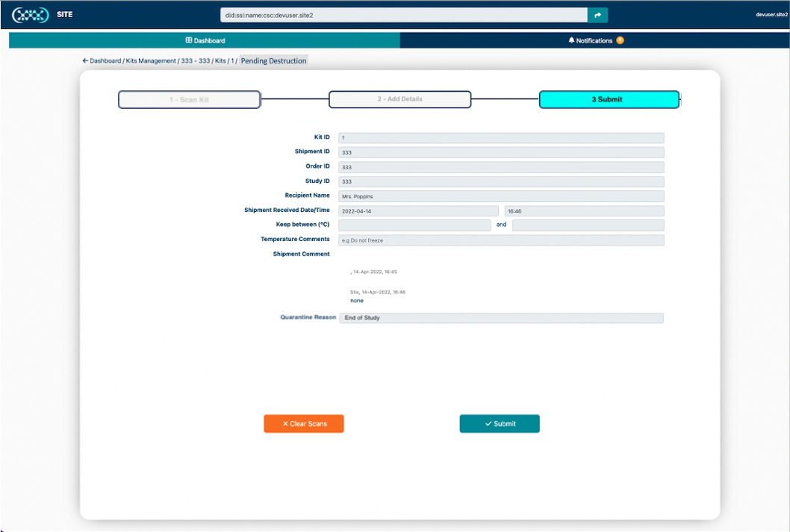The image size is (790, 532).
Task: Click the Study ID field
Action: point(501,181)
